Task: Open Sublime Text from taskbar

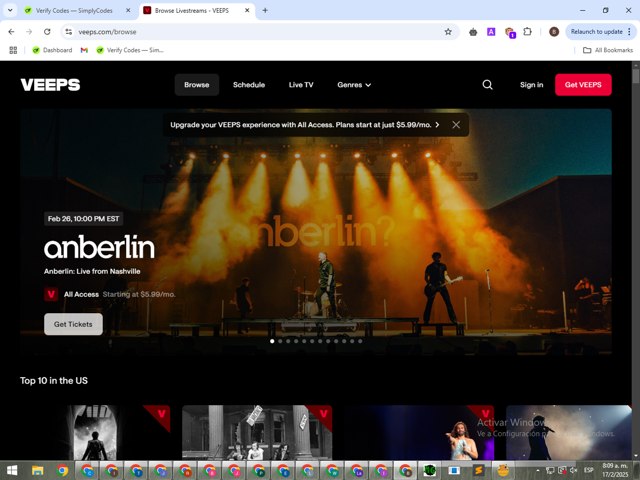Action: pyautogui.click(x=479, y=471)
